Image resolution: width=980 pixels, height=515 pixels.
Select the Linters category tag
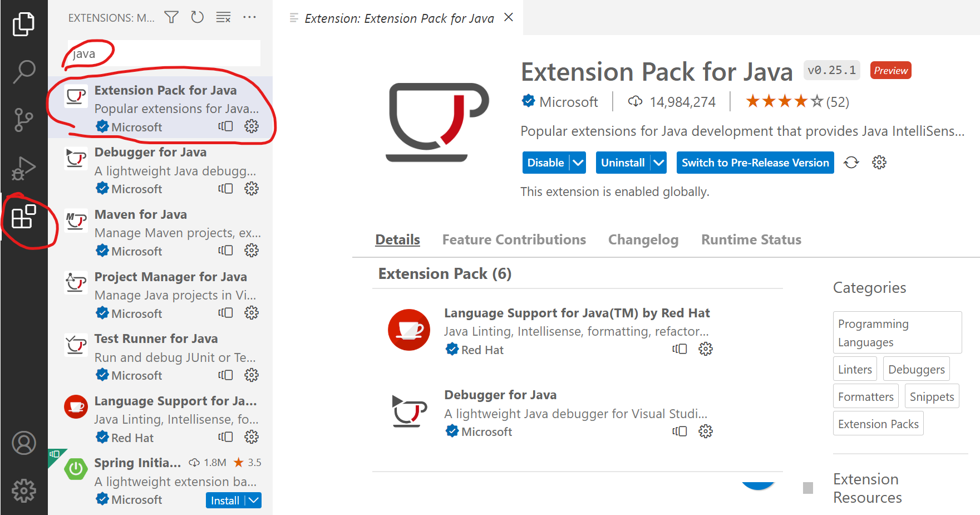[855, 369]
